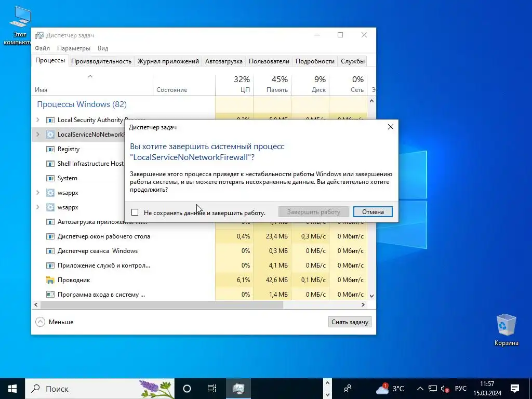Click Диспетчер окон рабочего стола icon
Viewport: 532px width, 399px height.
(x=50, y=236)
